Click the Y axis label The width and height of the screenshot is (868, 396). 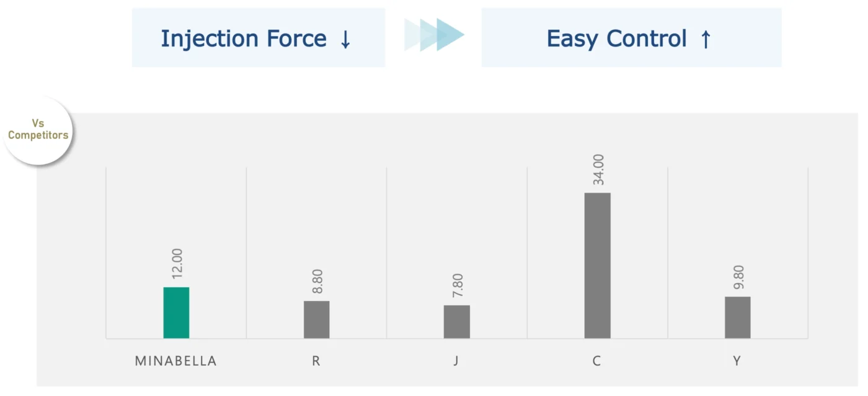pos(737,361)
